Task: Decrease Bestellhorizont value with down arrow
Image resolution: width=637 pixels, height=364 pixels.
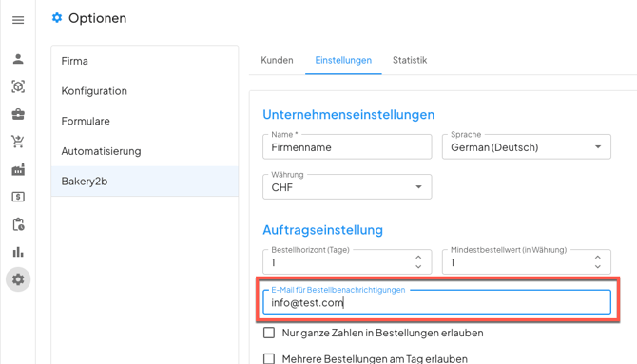Action: [x=418, y=267]
